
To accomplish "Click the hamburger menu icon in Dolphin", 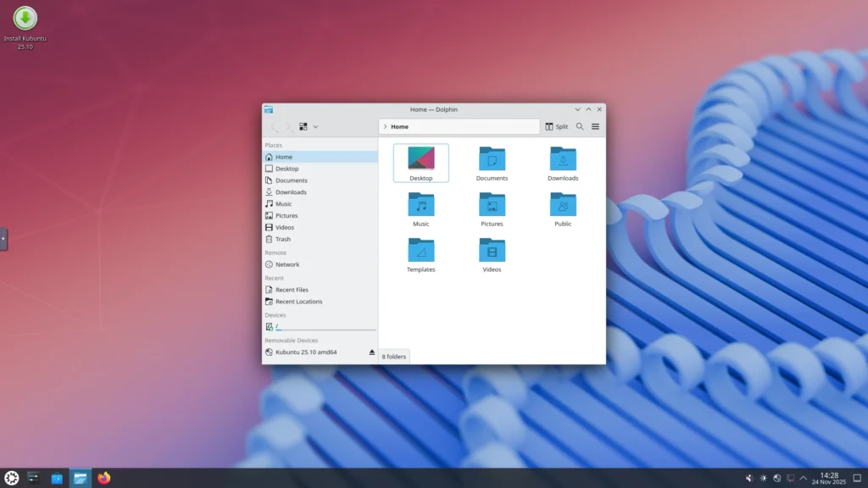I will 595,126.
